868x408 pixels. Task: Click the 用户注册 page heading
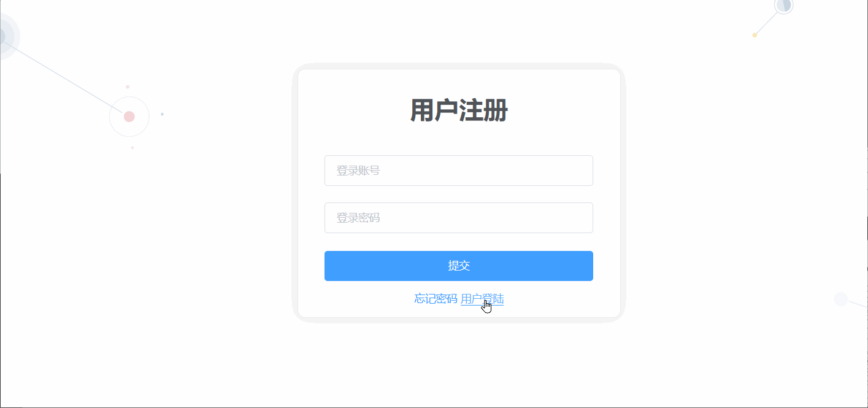[x=458, y=111]
